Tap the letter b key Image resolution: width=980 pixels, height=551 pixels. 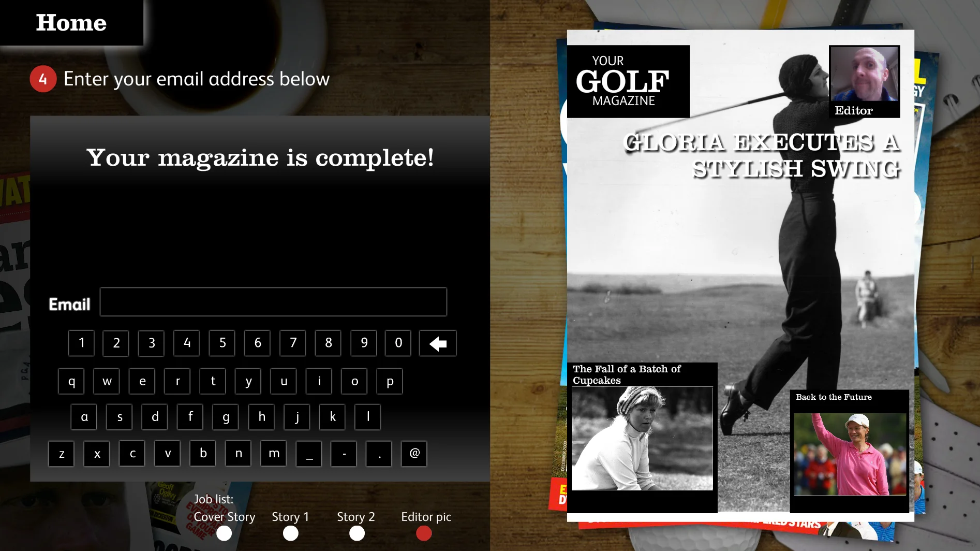click(203, 454)
